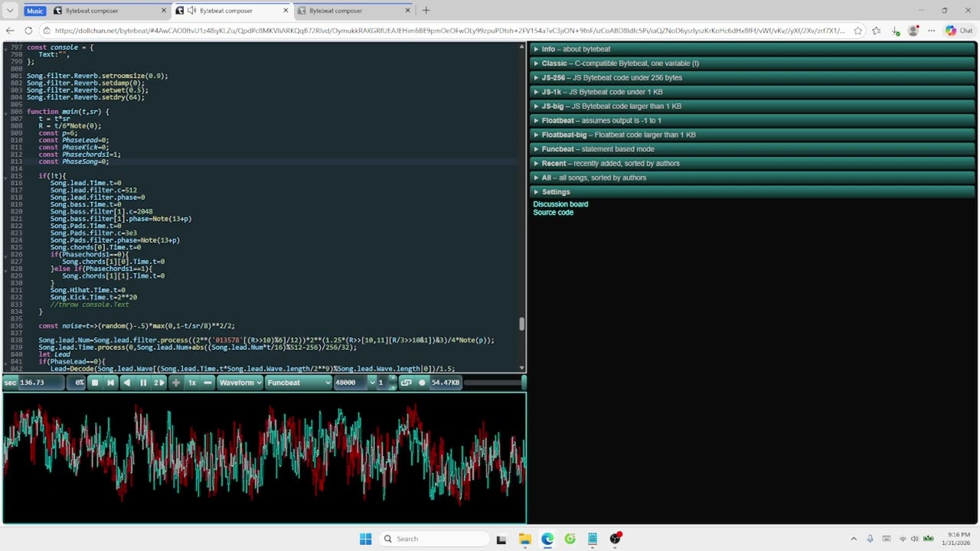This screenshot has height=551, width=980.
Task: Open the Notepad app in the taskbar
Action: click(593, 539)
